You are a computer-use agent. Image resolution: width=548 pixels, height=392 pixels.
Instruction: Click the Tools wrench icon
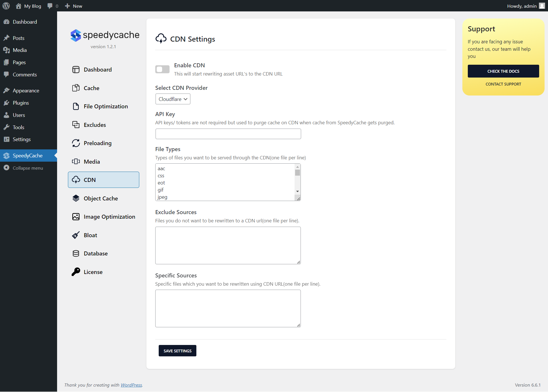coord(6,127)
